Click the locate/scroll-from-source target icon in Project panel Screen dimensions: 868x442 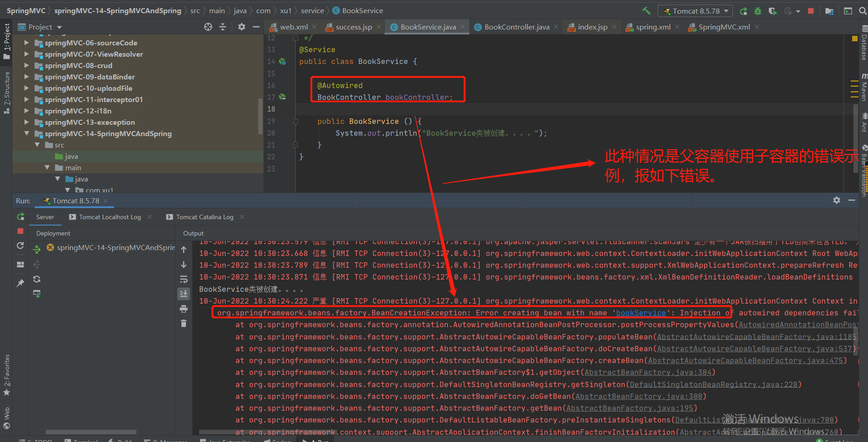pyautogui.click(x=208, y=27)
